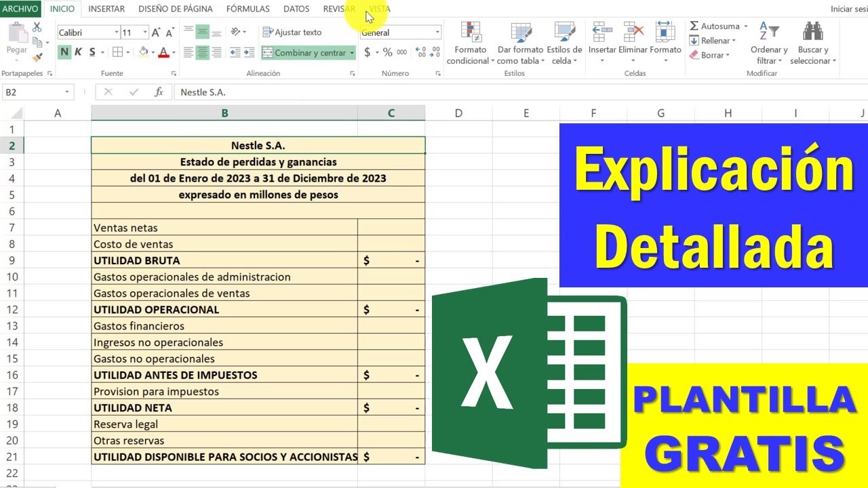The width and height of the screenshot is (868, 488).
Task: Switch to the DATOS tab
Action: tap(296, 9)
